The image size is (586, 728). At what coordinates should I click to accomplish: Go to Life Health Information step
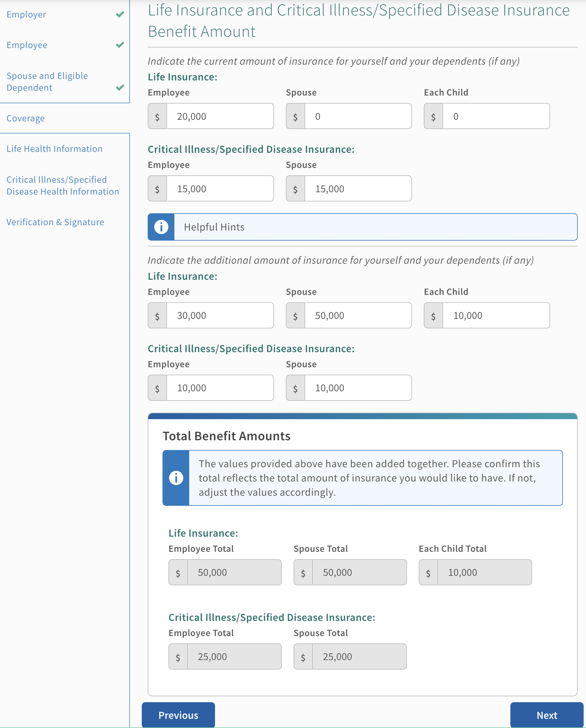coord(54,149)
